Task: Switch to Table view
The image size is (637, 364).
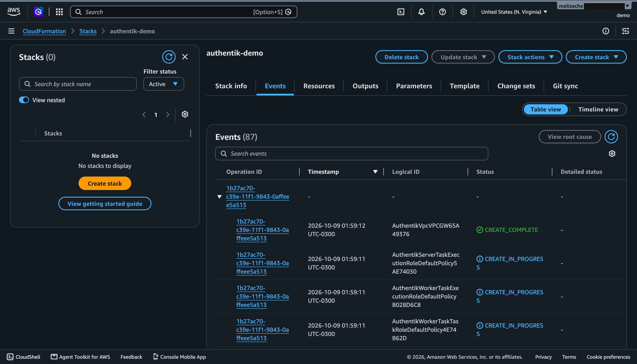Action: [x=546, y=109]
